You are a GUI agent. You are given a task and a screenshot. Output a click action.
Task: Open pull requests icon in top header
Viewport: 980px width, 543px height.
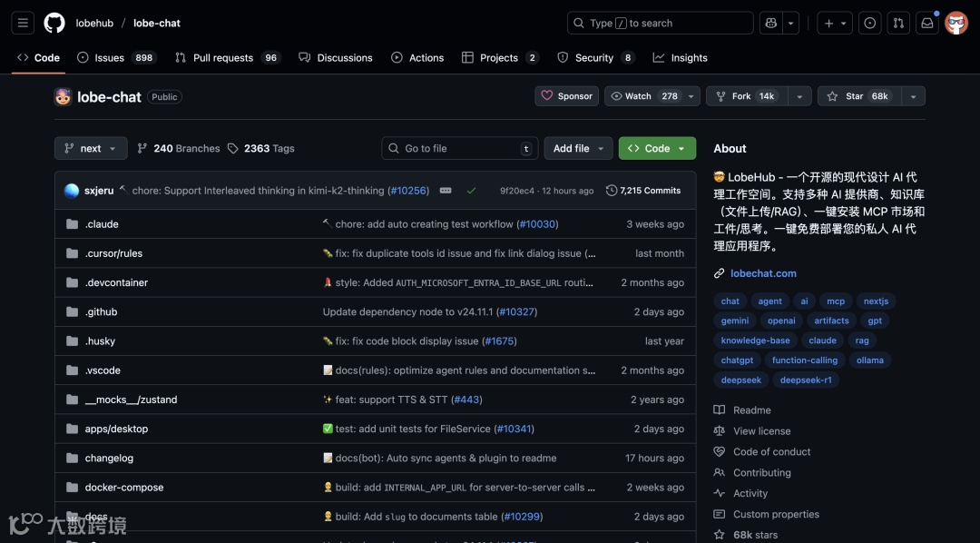tap(898, 23)
